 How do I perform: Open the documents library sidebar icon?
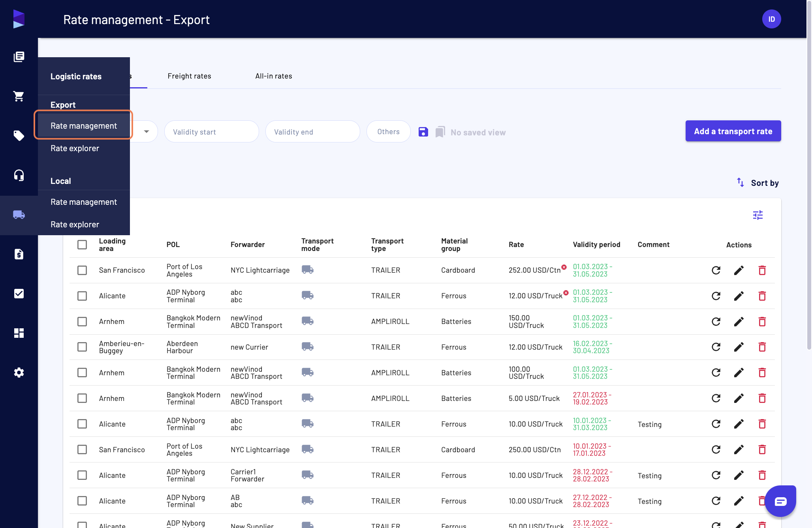[19, 57]
